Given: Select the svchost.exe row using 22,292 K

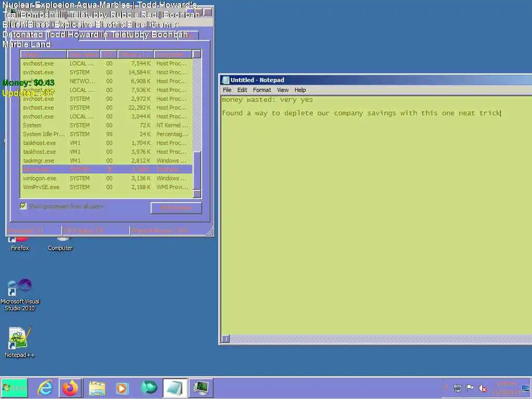Looking at the screenshot, I should pyautogui.click(x=107, y=108).
